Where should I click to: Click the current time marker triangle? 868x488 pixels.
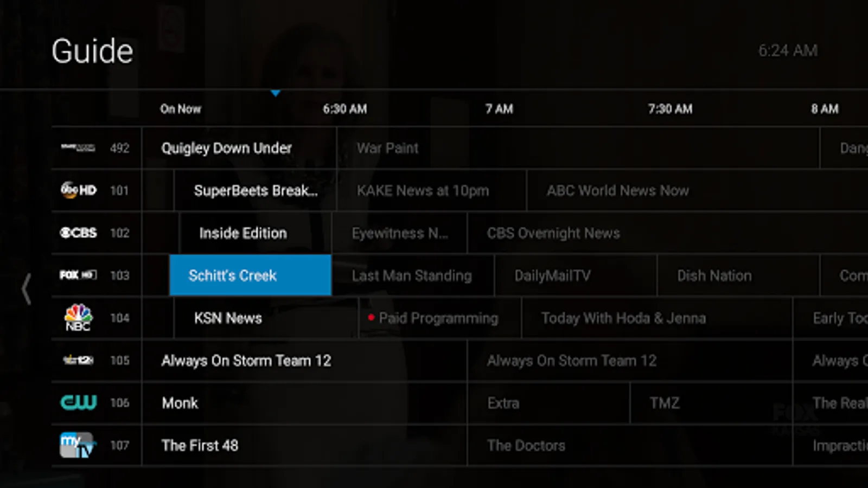[x=276, y=93]
